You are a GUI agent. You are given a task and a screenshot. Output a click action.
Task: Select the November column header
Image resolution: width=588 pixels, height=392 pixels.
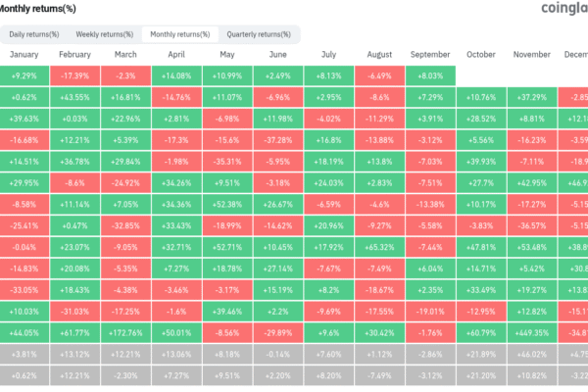533,55
